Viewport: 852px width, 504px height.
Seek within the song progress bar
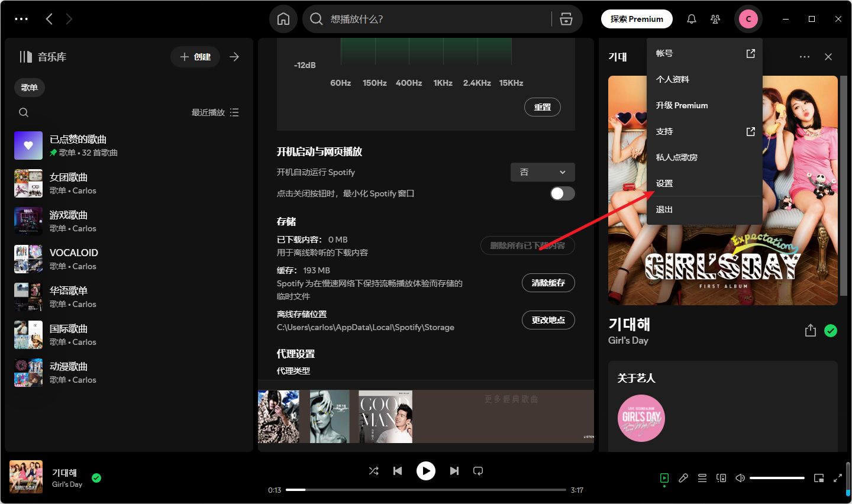426,490
